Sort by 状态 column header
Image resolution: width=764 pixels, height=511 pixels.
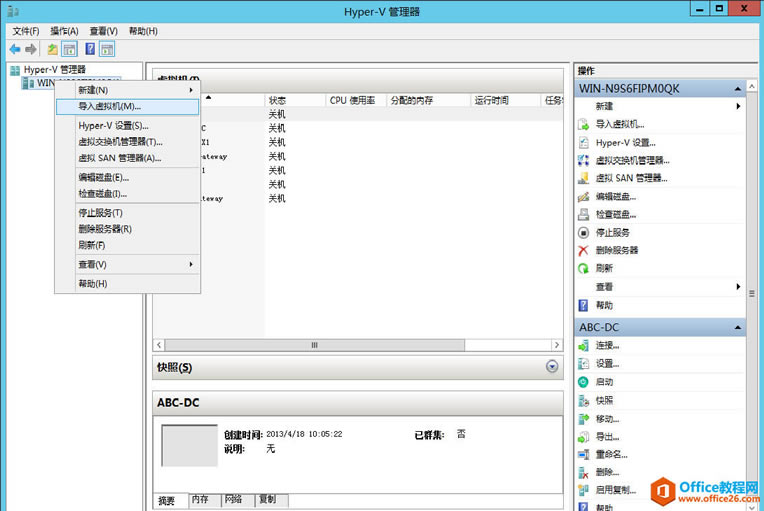[x=295, y=100]
